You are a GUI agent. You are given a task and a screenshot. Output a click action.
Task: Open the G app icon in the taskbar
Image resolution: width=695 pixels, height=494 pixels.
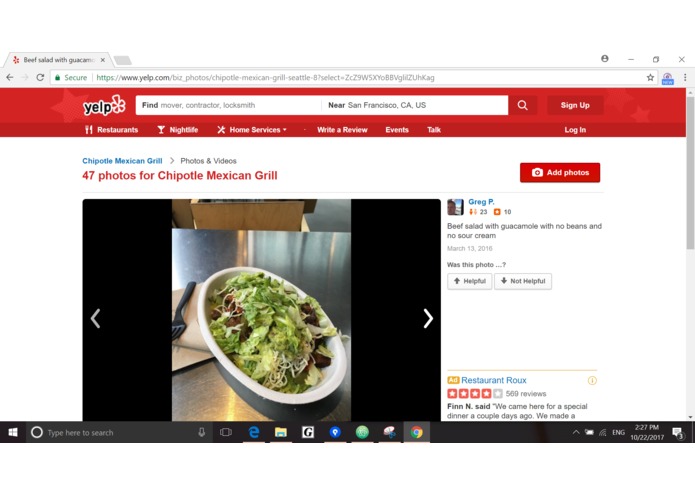click(x=308, y=432)
